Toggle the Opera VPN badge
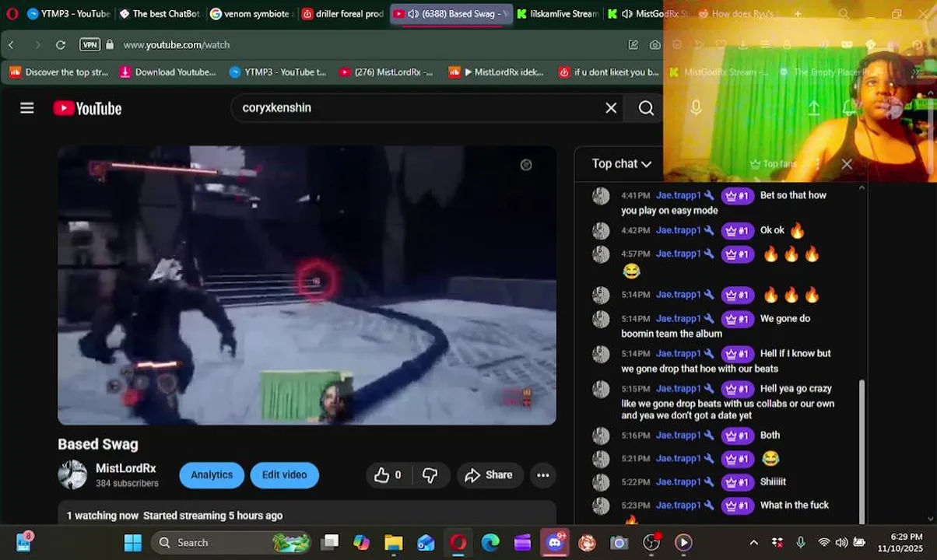Image resolution: width=937 pixels, height=560 pixels. click(x=90, y=45)
